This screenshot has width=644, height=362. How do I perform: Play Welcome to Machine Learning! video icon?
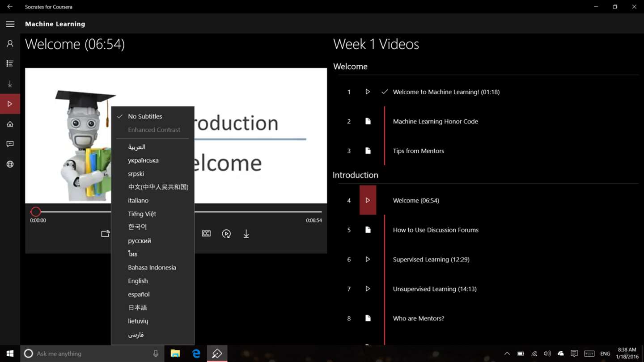click(368, 92)
